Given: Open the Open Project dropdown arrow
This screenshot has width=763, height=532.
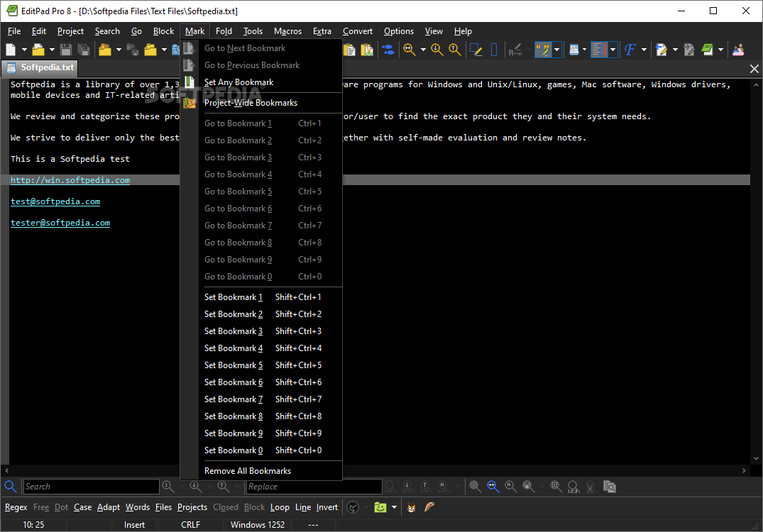Looking at the screenshot, I should tap(119, 50).
